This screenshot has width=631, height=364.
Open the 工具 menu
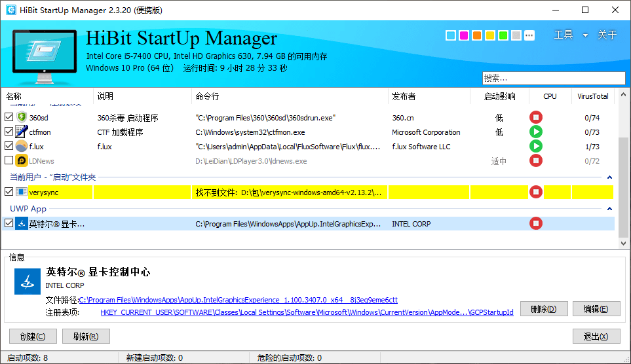click(564, 35)
